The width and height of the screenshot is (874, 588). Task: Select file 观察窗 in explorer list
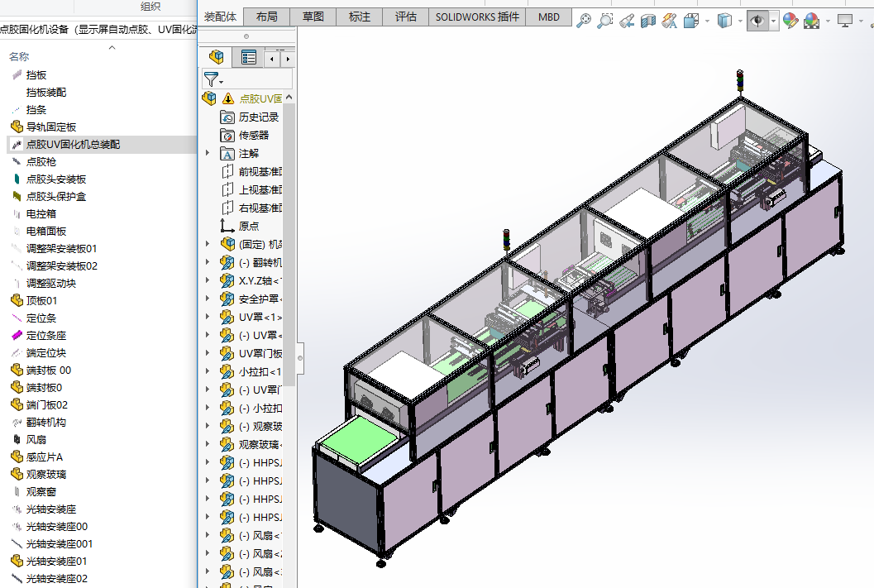[x=41, y=491]
